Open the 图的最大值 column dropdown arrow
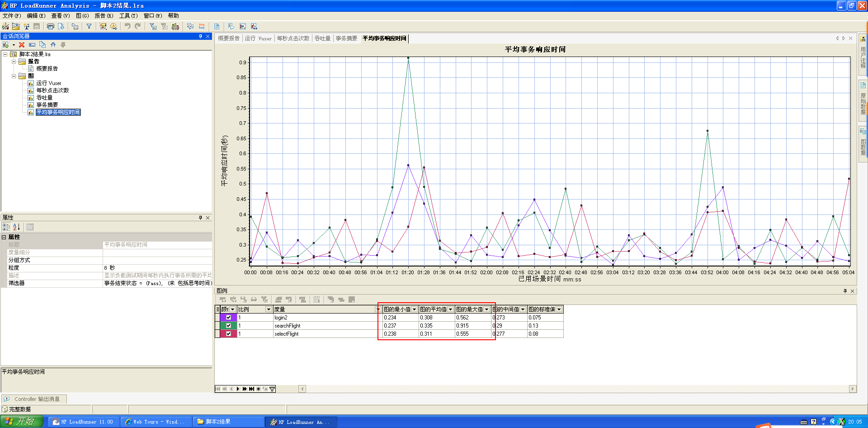 pos(486,309)
